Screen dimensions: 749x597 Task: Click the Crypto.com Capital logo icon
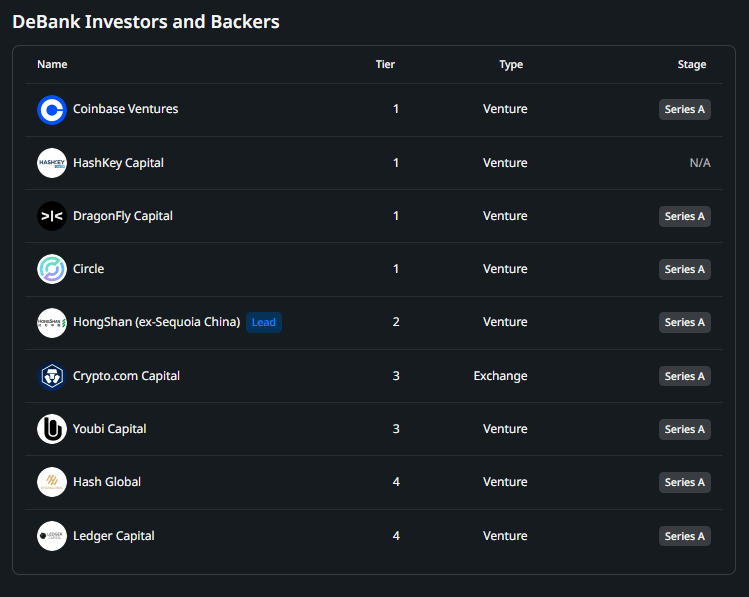click(x=52, y=376)
